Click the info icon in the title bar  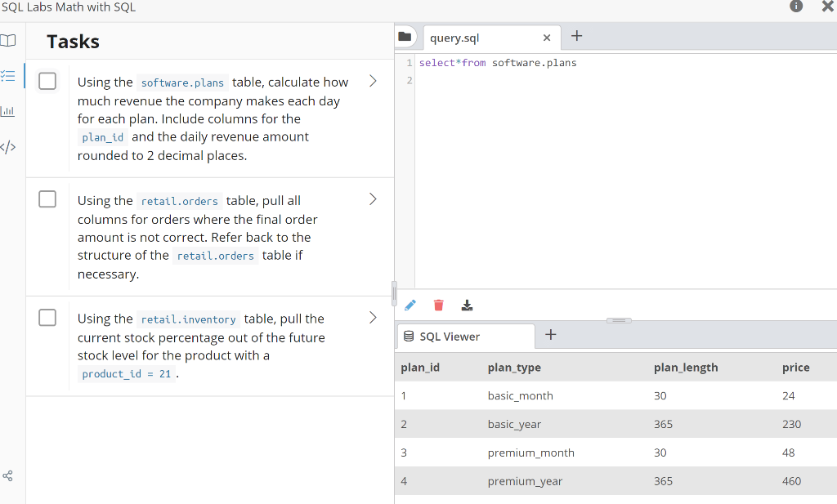click(796, 6)
